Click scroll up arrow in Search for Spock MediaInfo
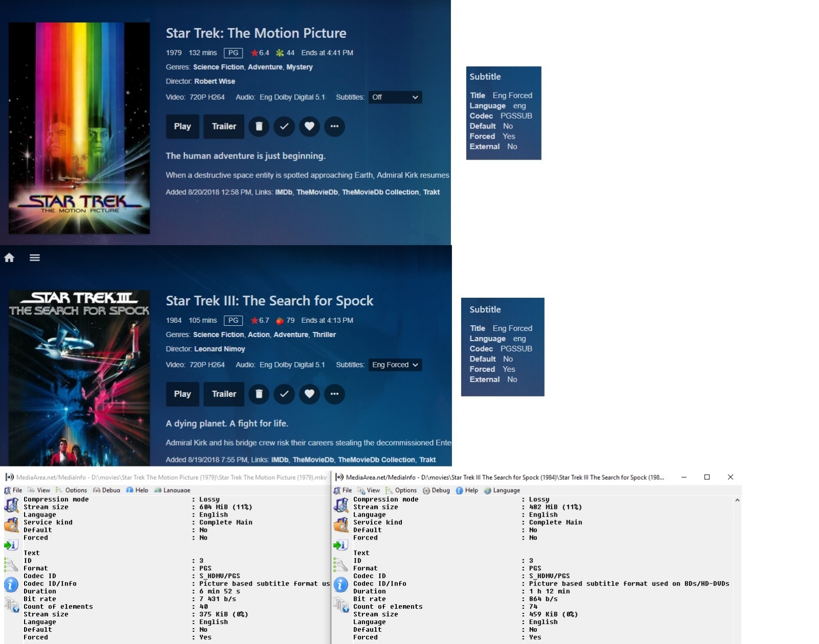Viewport: 819px width, 644px height. 737,500
